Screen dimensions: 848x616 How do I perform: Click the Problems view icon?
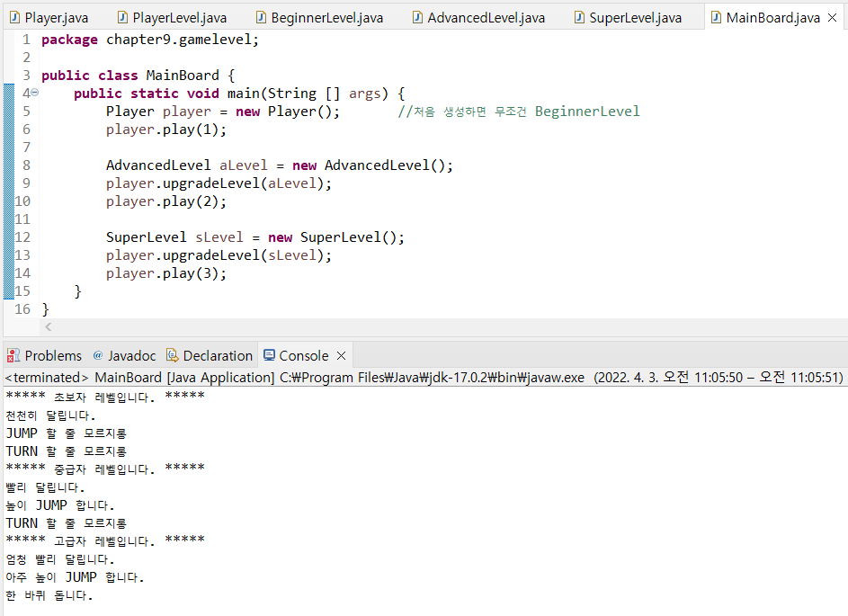tap(13, 355)
